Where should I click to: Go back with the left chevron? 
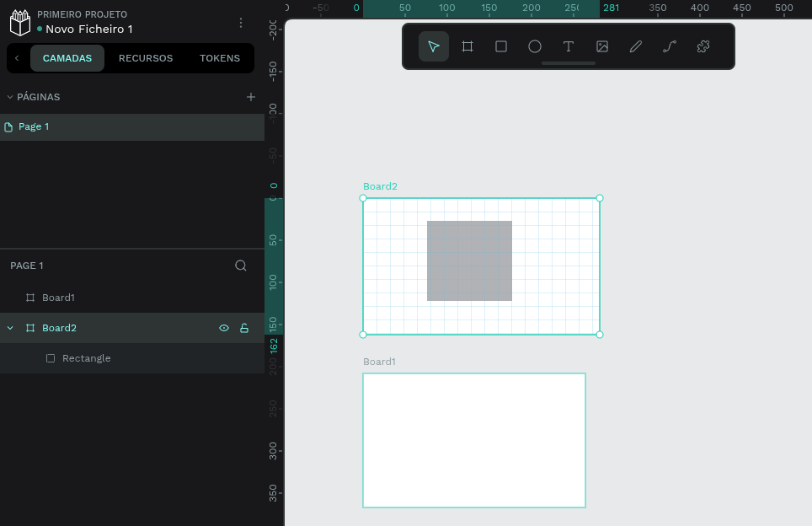pos(17,58)
